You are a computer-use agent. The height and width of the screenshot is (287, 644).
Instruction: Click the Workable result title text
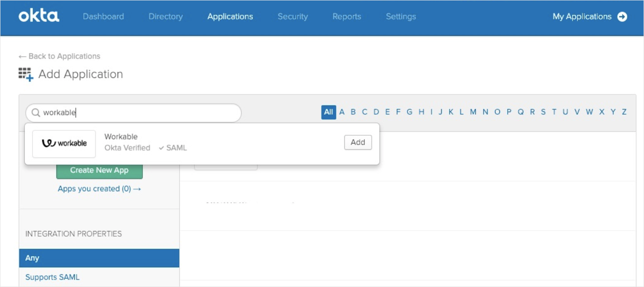[x=121, y=136]
